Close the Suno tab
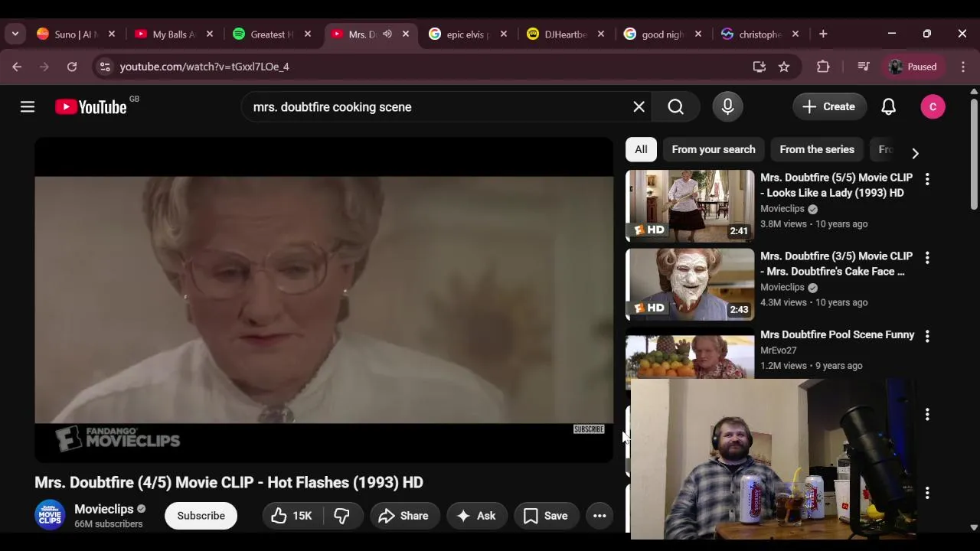This screenshot has width=980, height=551. 112,34
